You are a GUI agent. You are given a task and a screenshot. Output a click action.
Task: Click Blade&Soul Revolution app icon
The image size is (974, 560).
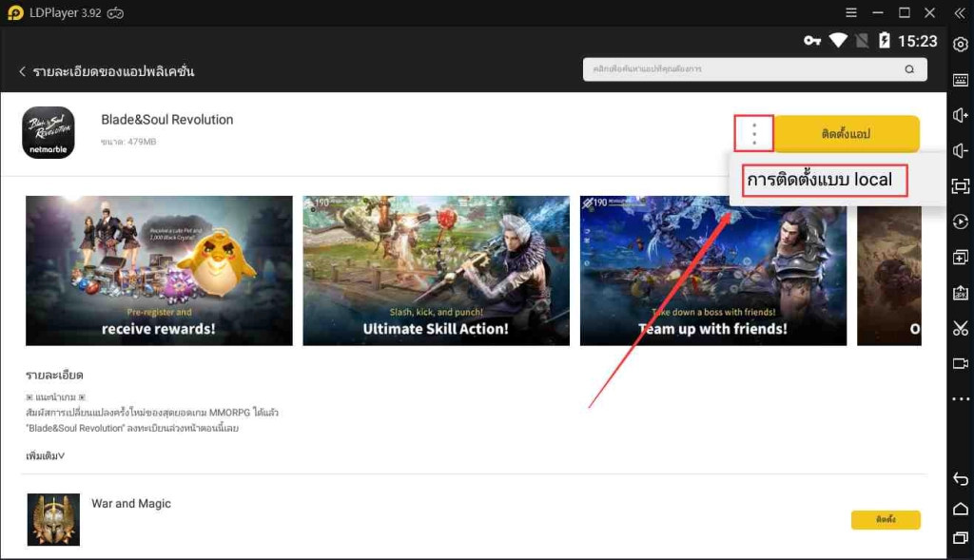[49, 132]
